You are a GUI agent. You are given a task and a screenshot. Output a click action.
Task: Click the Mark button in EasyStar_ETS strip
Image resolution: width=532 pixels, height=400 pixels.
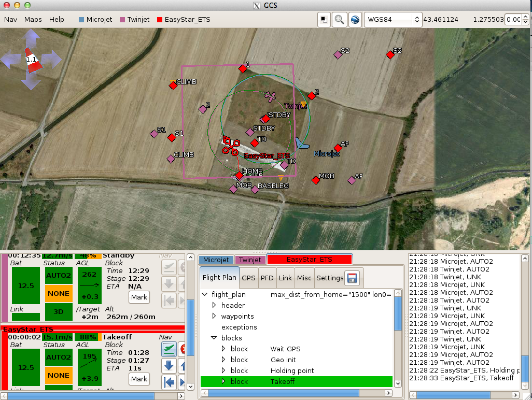139,379
